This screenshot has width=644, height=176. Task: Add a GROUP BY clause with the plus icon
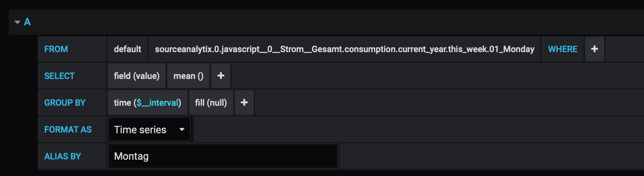(244, 102)
